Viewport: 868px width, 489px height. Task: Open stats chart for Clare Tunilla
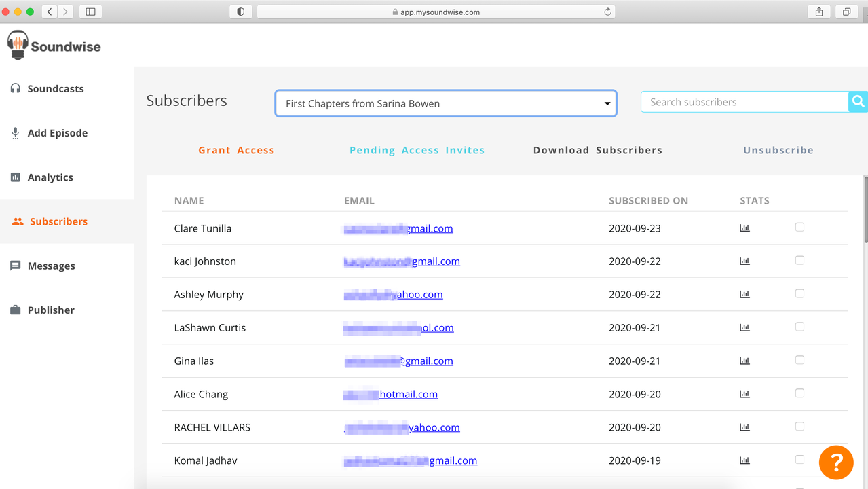[744, 228]
